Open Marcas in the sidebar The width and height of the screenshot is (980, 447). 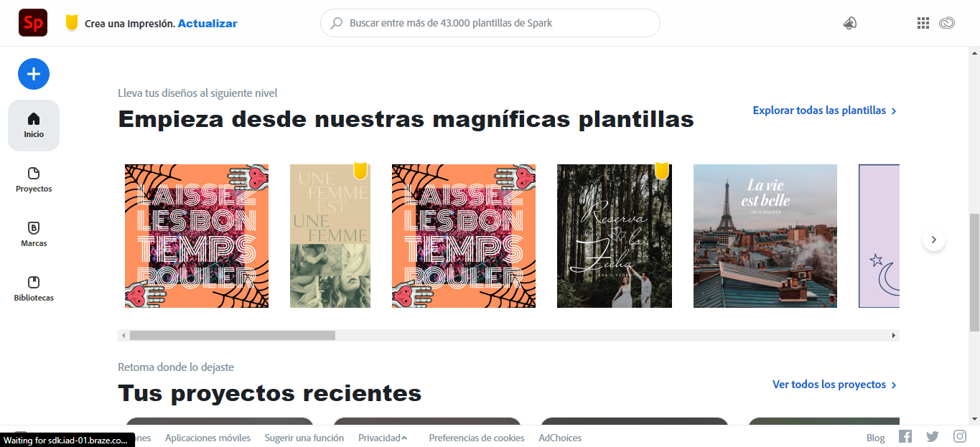tap(34, 235)
